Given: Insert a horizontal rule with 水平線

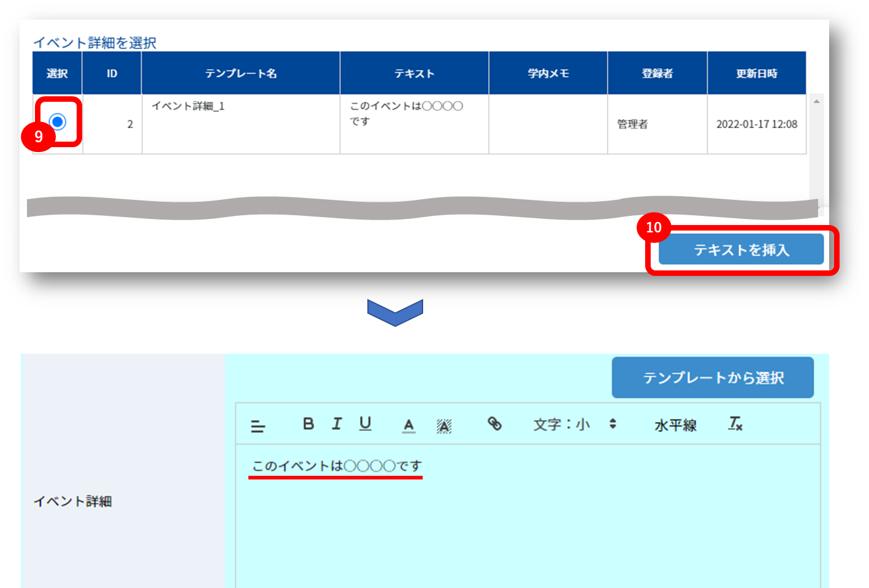Looking at the screenshot, I should pyautogui.click(x=675, y=426).
